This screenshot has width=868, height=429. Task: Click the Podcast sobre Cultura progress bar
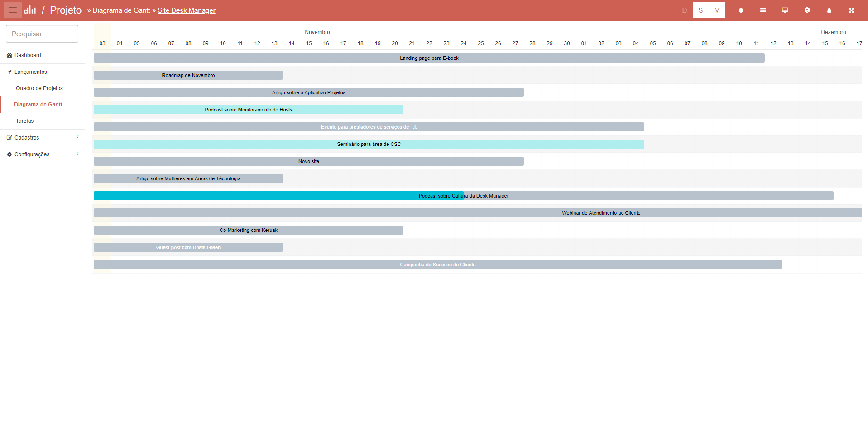[x=278, y=196]
